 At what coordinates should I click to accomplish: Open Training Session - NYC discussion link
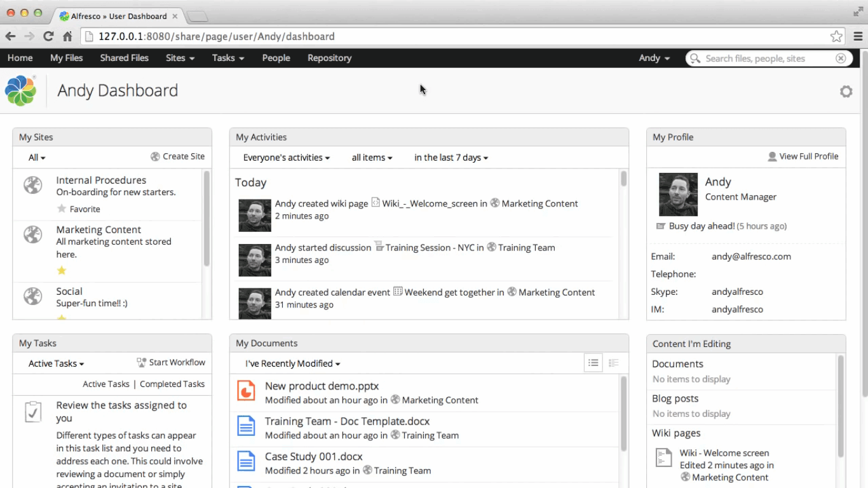(x=430, y=248)
